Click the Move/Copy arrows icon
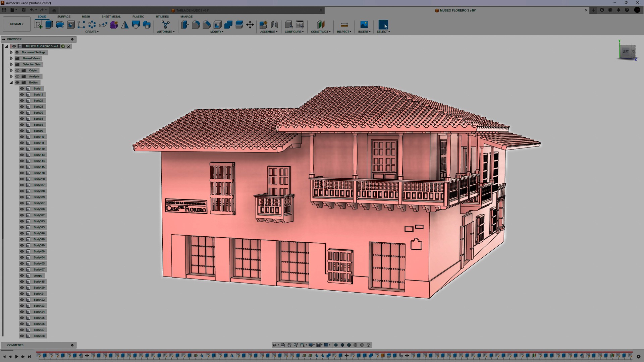Image resolution: width=644 pixels, height=362 pixels. pyautogui.click(x=250, y=24)
